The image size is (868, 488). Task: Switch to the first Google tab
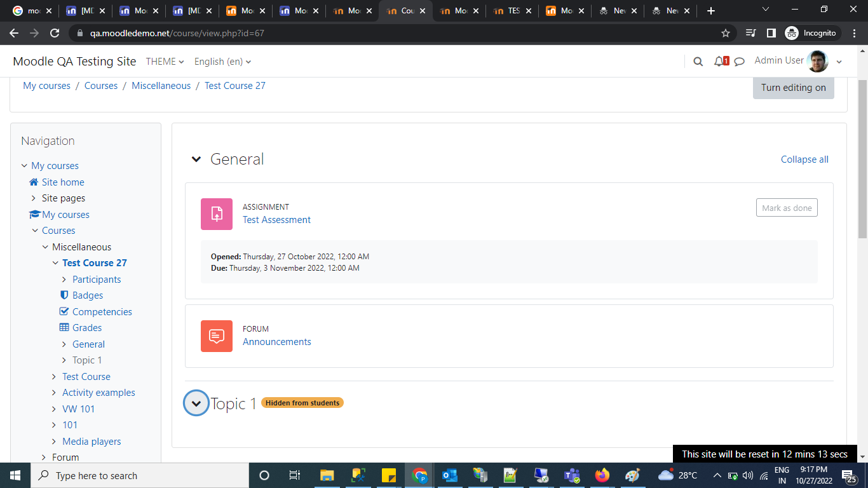point(32,11)
